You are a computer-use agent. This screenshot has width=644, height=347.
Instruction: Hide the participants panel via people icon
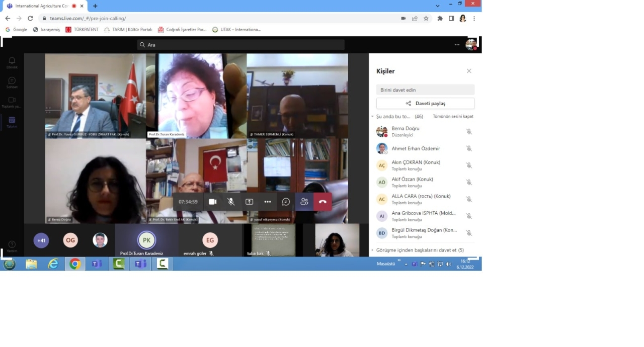point(304,202)
